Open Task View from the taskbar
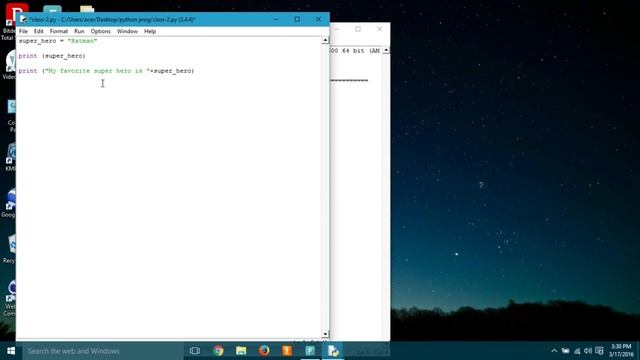 click(195, 351)
